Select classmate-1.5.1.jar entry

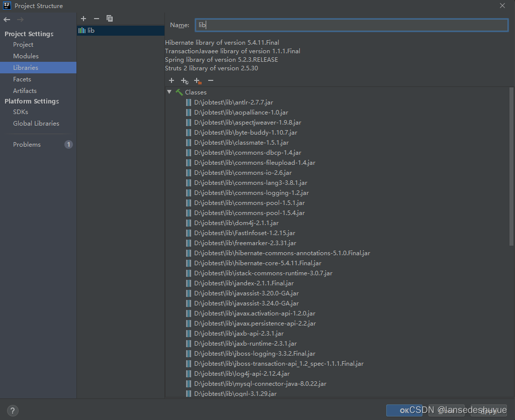[x=241, y=143]
